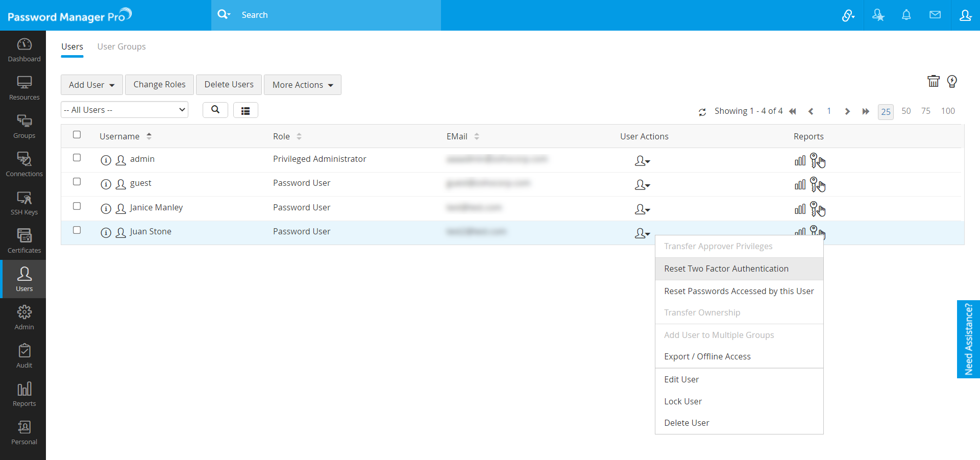Image resolution: width=980 pixels, height=460 pixels.
Task: Open the user actions dropdown for guest
Action: (x=642, y=185)
